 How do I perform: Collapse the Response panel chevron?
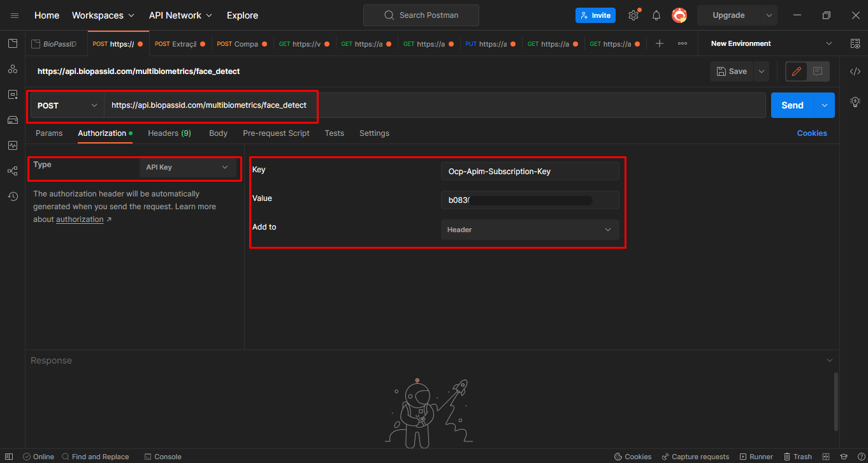point(830,360)
